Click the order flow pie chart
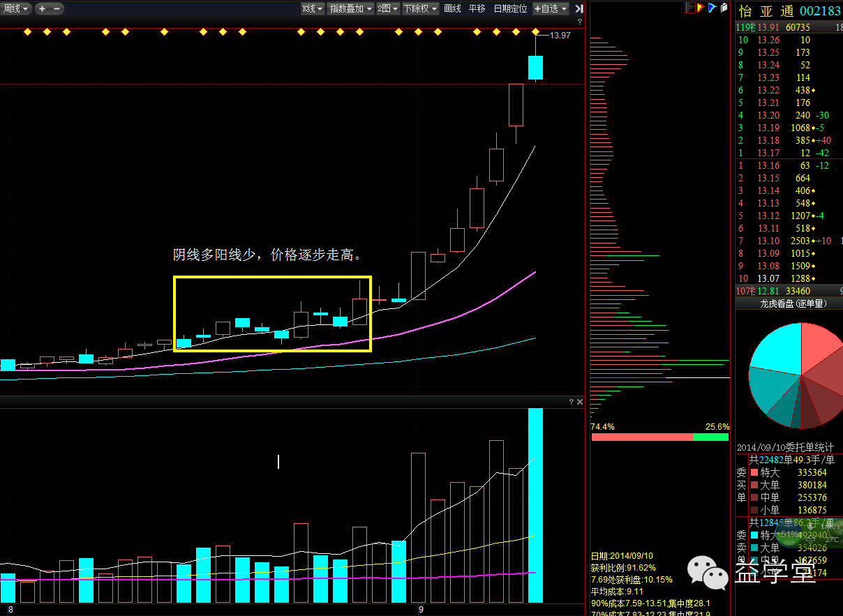843x616 pixels. [x=798, y=375]
